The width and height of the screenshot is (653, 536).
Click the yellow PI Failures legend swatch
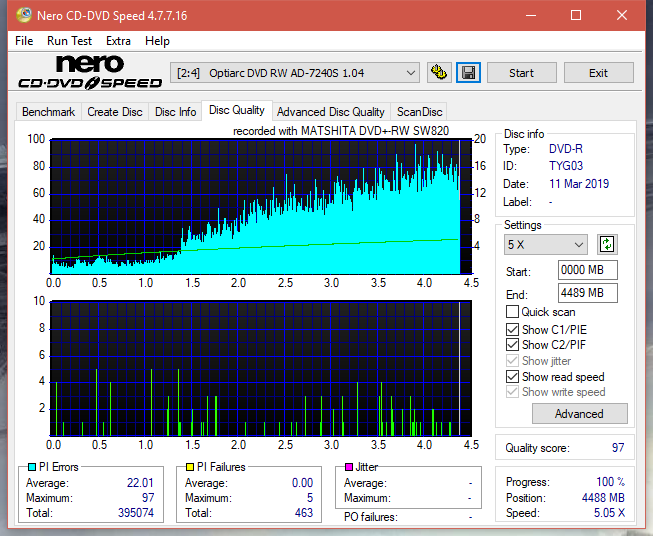[x=190, y=467]
